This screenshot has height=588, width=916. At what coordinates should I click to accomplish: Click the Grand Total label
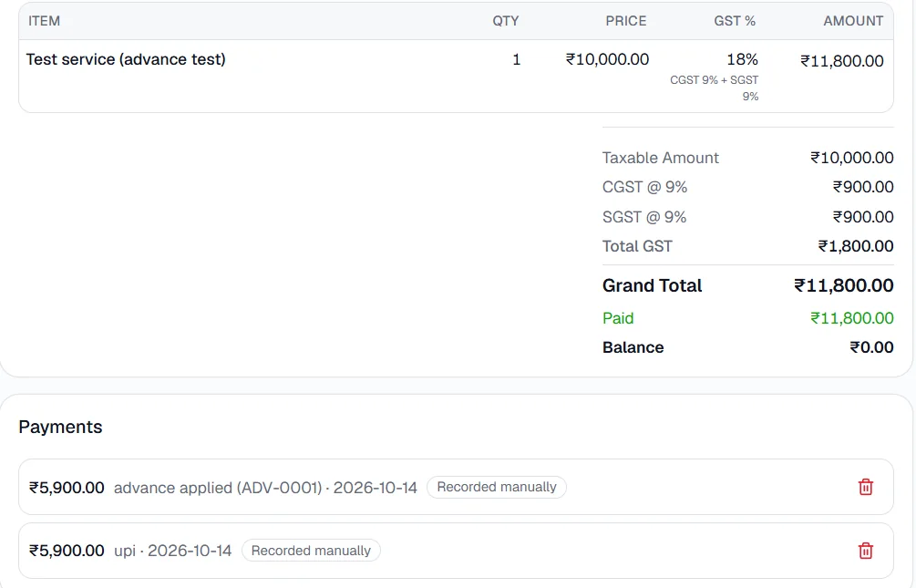click(x=652, y=285)
